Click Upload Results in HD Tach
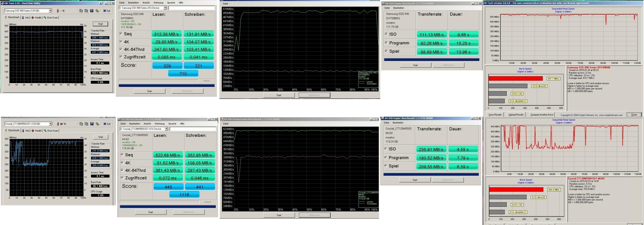This screenshot has width=644, height=225. [x=516, y=115]
